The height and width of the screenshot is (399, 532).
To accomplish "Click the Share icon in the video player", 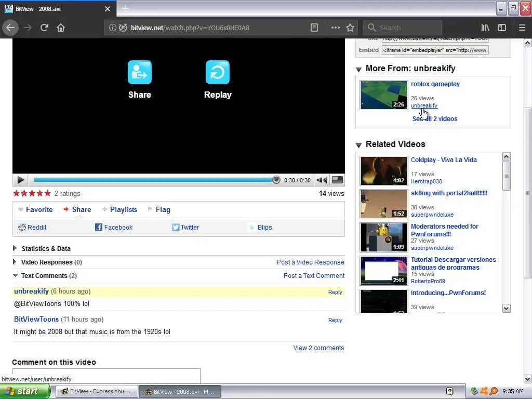I will 139,72.
